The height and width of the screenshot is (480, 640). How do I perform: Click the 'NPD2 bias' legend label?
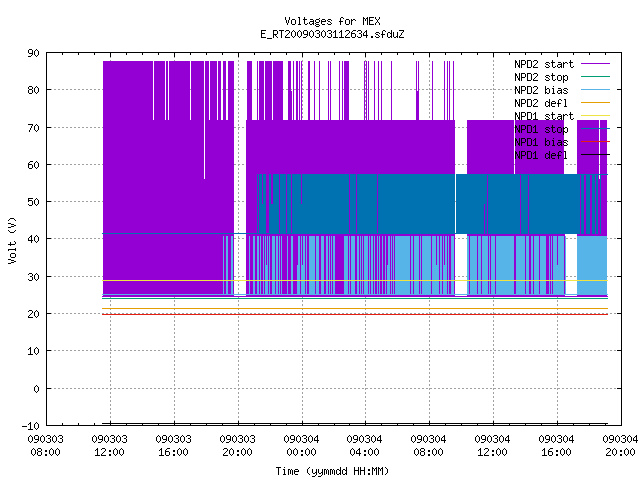point(541,90)
